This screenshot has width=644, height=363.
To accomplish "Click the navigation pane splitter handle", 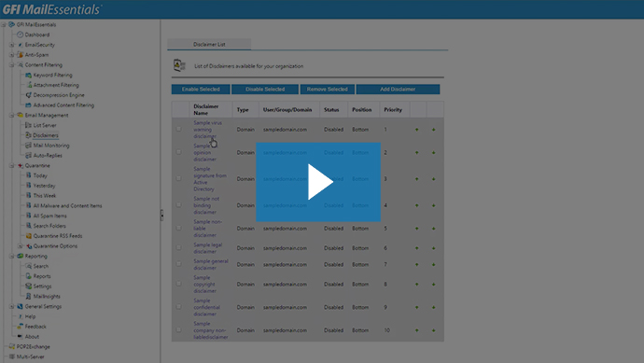I will (161, 215).
